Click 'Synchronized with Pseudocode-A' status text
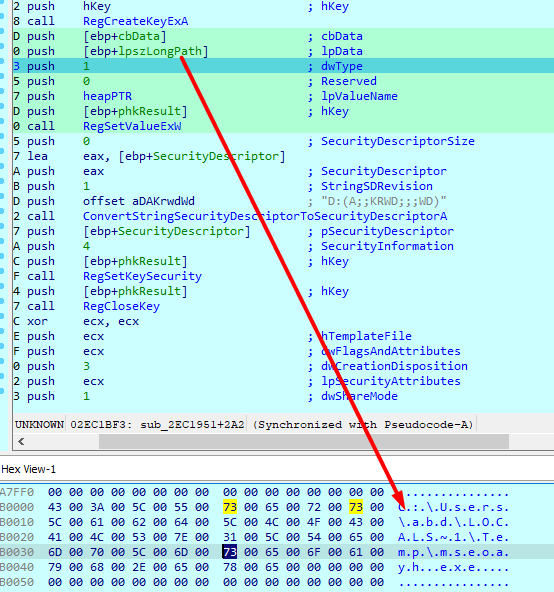Image resolution: width=554 pixels, height=592 pixels. [363, 425]
